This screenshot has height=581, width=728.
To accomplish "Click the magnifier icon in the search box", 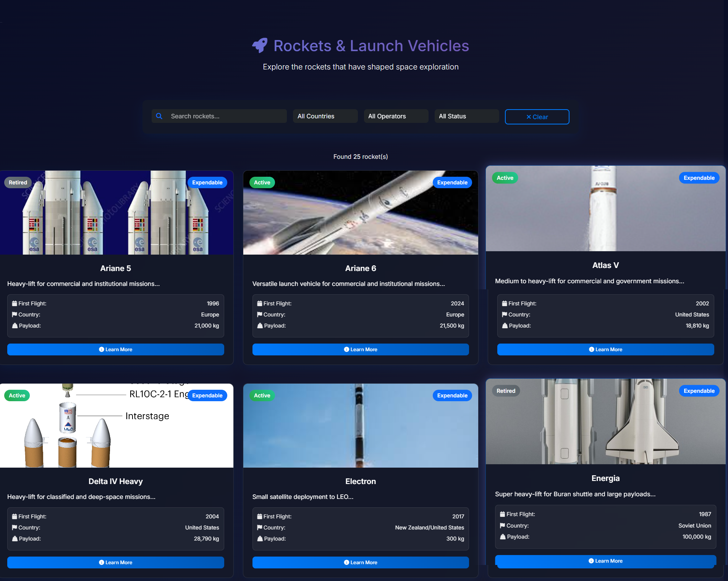I will point(159,116).
